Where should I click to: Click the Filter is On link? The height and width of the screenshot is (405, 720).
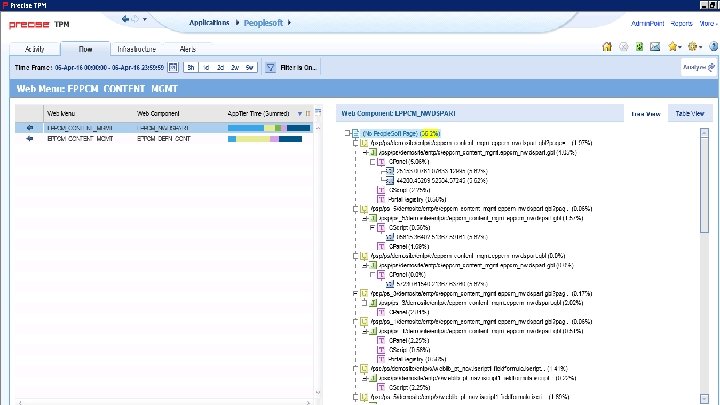point(298,68)
